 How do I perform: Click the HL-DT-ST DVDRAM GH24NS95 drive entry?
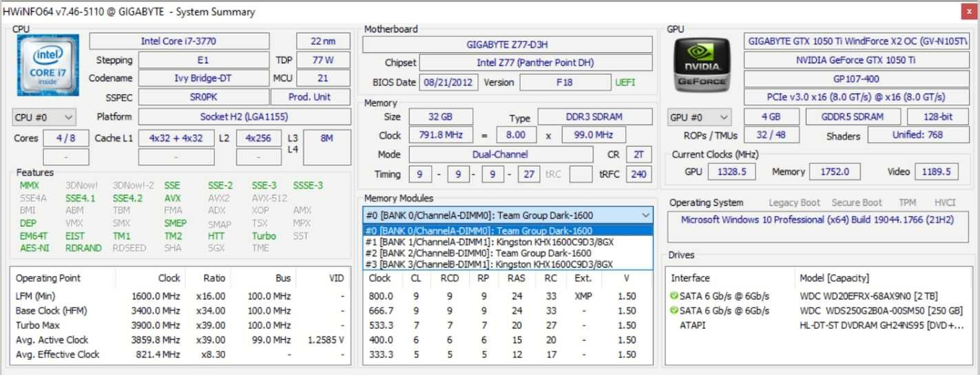[882, 325]
